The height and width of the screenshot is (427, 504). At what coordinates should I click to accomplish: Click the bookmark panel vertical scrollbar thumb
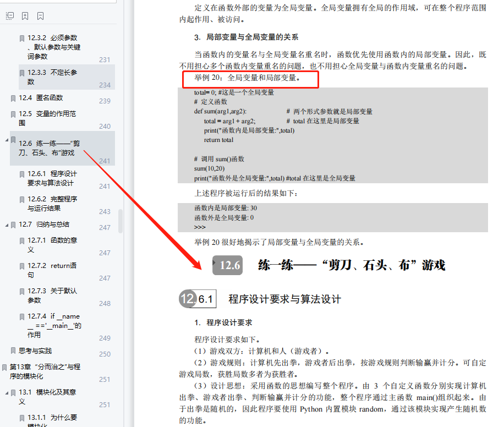tap(120, 221)
